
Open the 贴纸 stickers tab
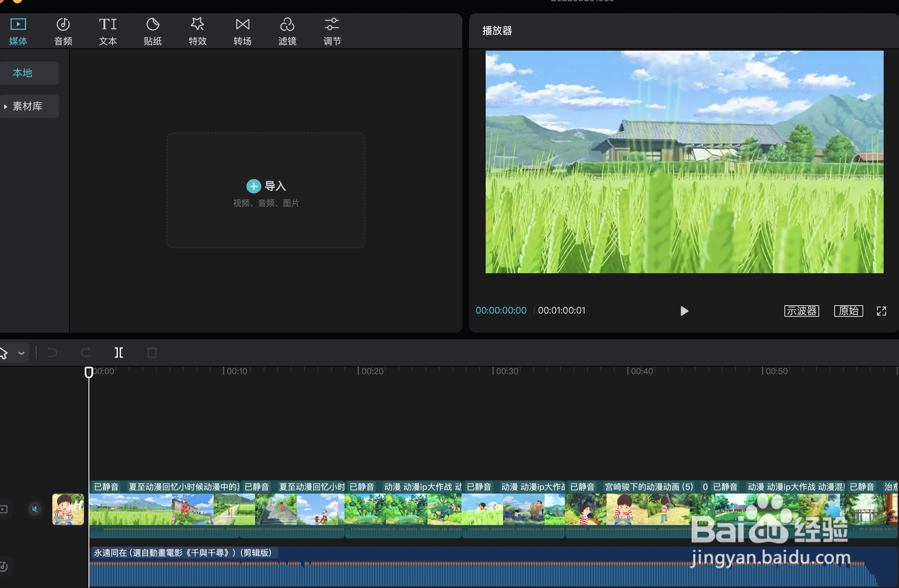(153, 32)
